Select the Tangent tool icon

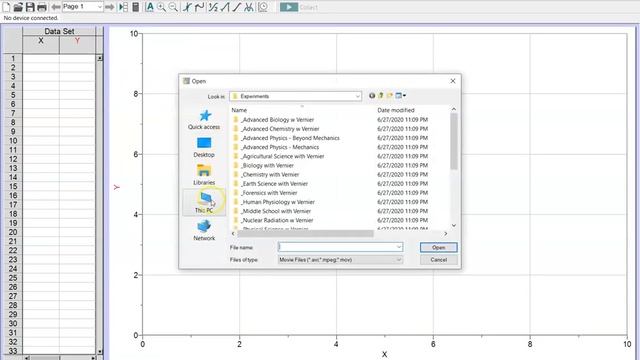(199, 7)
